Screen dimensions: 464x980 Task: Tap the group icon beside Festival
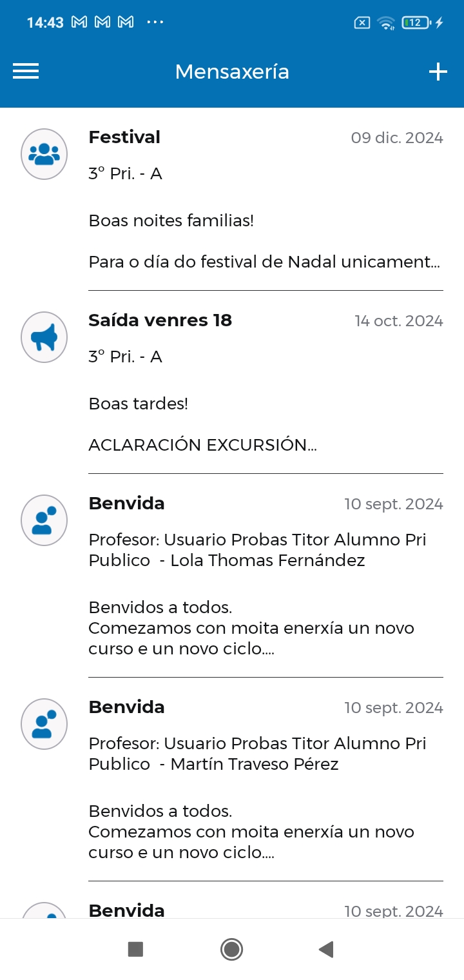point(44,154)
